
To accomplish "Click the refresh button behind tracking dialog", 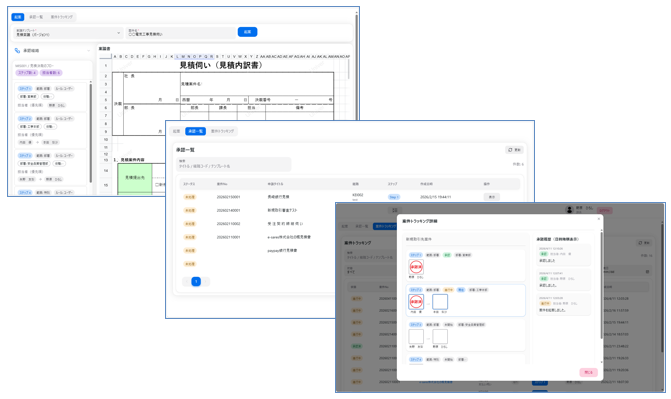I will pos(645,243).
